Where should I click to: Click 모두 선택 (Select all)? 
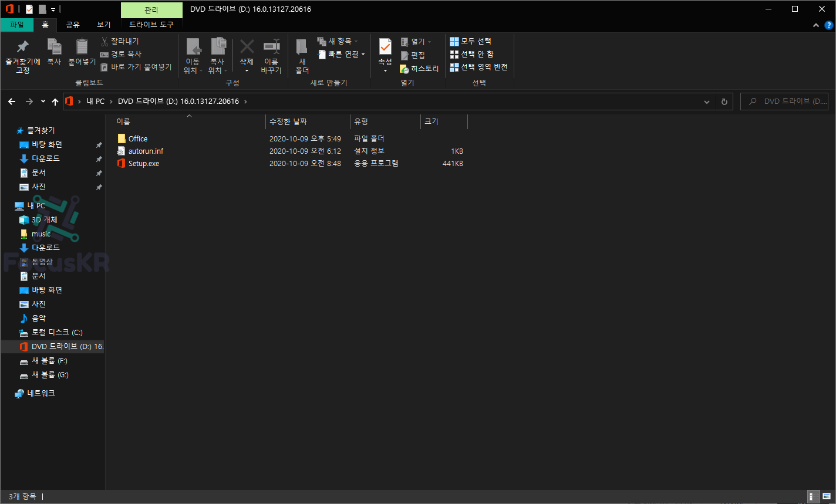tap(470, 41)
